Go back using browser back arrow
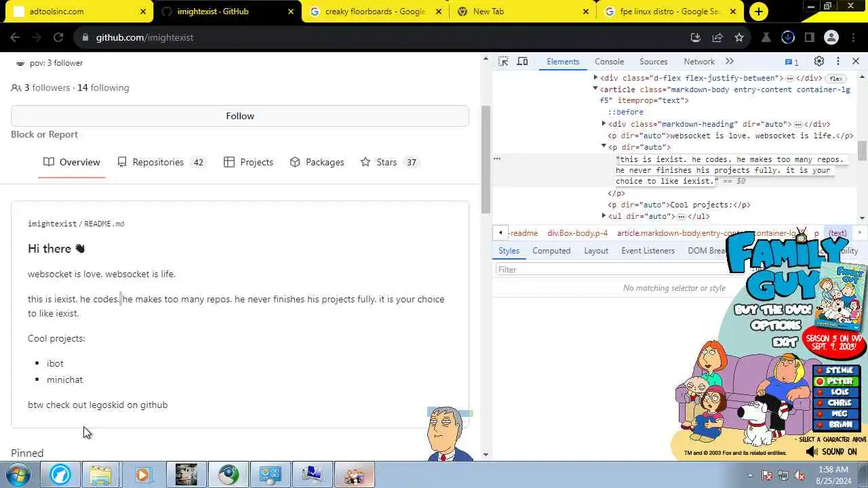 (15, 37)
